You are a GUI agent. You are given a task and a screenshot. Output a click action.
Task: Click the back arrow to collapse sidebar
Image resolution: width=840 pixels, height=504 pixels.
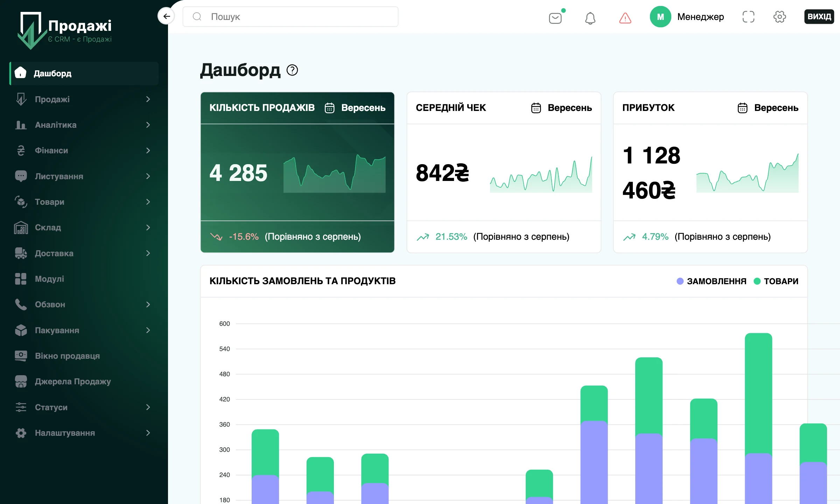166,16
